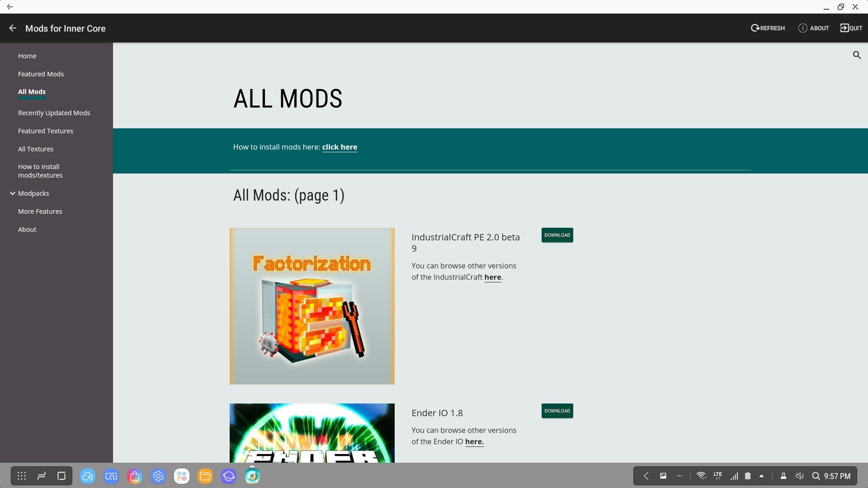Click the Factorization mod thumbnail
The height and width of the screenshot is (488, 868).
click(312, 306)
